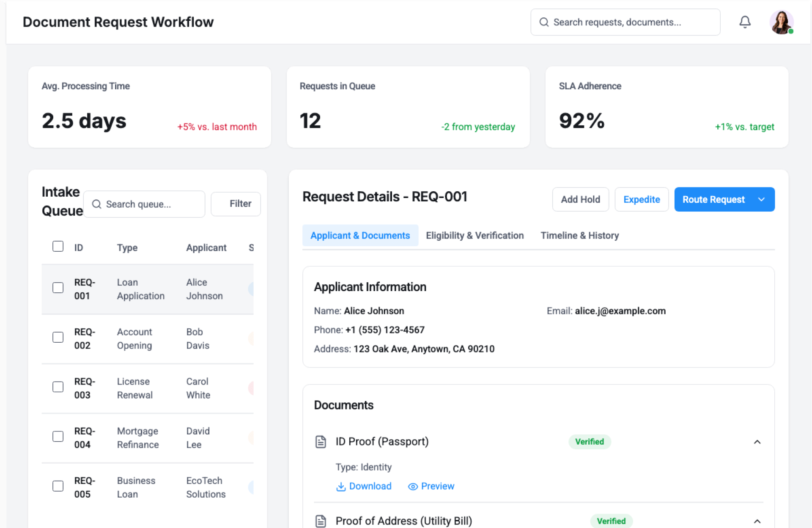This screenshot has width=812, height=528.
Task: Click the Download icon for ID Proof
Action: [340, 487]
